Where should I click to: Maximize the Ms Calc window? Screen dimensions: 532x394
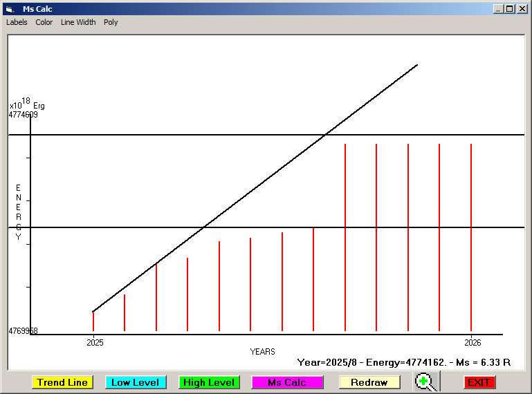pyautogui.click(x=509, y=9)
